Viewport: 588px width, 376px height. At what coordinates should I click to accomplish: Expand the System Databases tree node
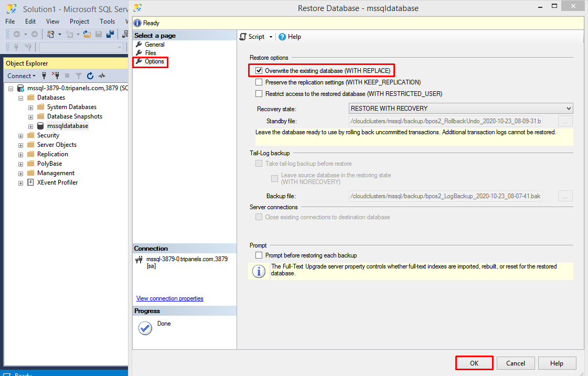[x=31, y=107]
